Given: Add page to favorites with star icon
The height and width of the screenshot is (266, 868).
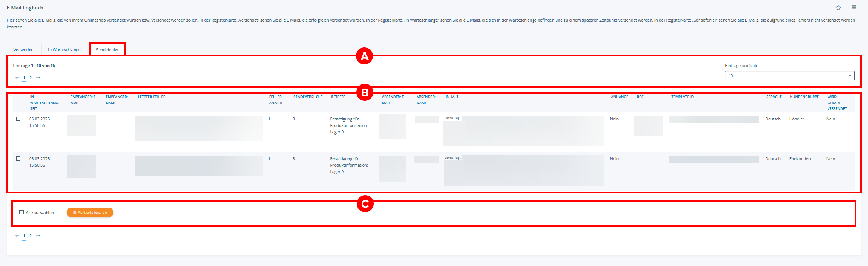Looking at the screenshot, I should tap(838, 8).
